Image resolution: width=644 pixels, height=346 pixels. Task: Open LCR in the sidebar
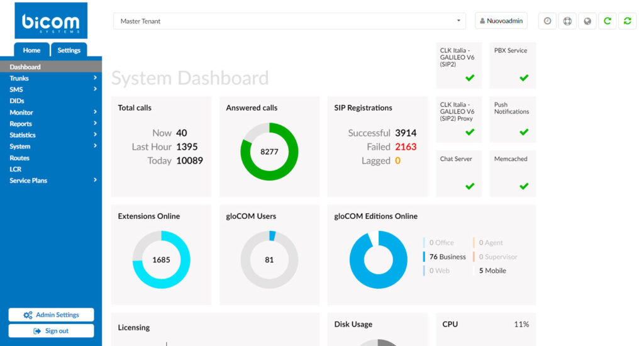[x=51, y=169]
